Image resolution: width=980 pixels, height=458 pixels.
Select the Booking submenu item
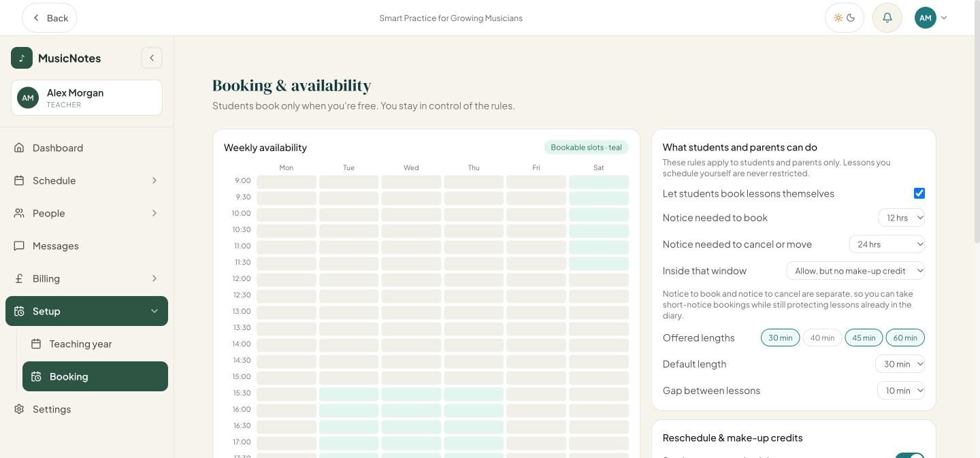95,376
